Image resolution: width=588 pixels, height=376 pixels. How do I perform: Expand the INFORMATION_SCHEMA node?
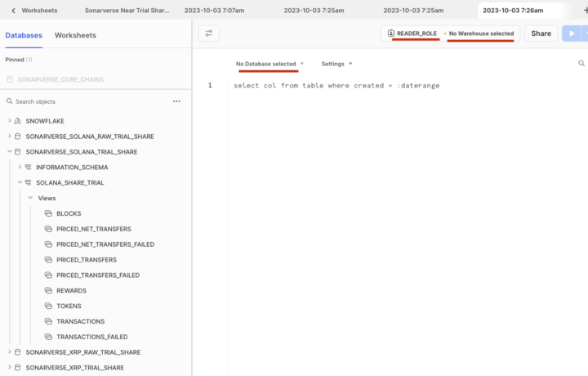(20, 167)
